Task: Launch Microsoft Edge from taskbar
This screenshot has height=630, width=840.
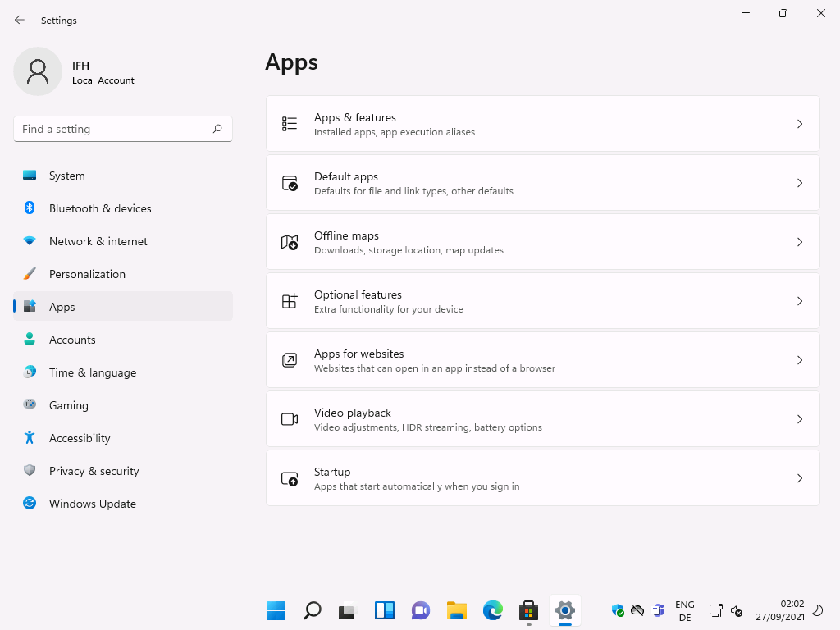Action: click(x=493, y=610)
